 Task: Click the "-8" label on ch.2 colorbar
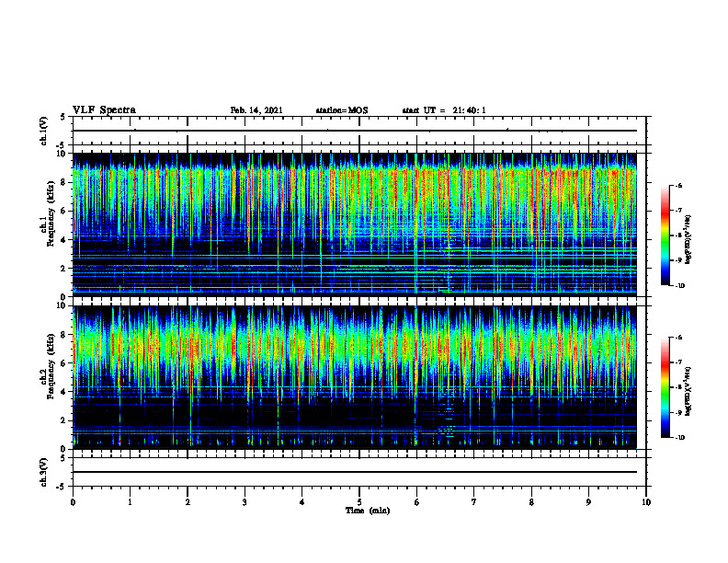point(678,387)
